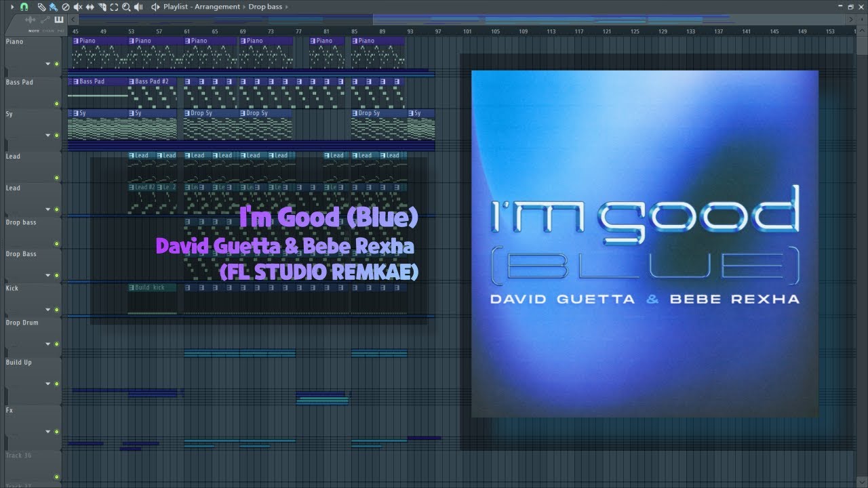Select the Playback speaker tool
Viewport: 868px width, 488px height.
click(138, 7)
